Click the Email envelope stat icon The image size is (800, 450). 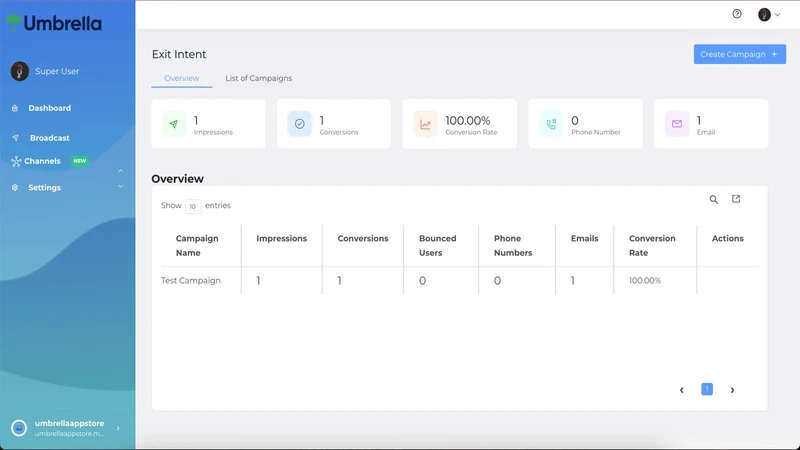pos(677,124)
